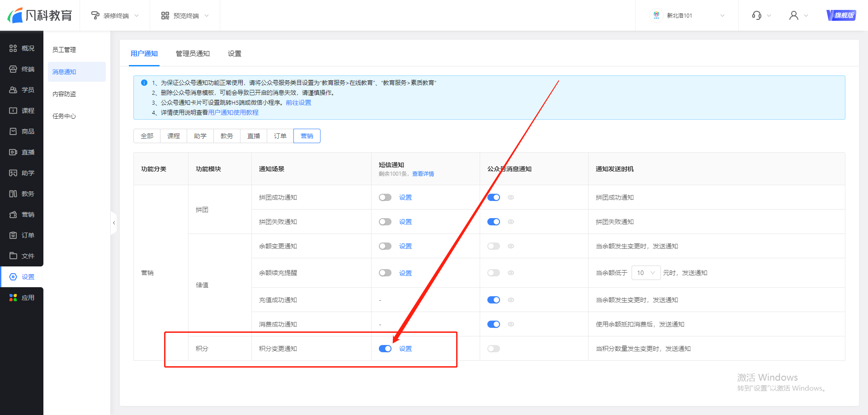Click 设置 link for 积分变更通知
Image resolution: width=868 pixels, height=415 pixels.
[406, 349]
